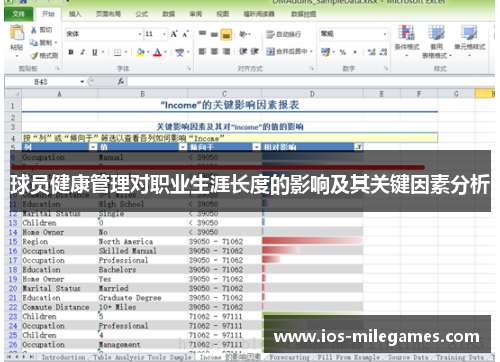Open the 值 column filter dropdown

183,147
